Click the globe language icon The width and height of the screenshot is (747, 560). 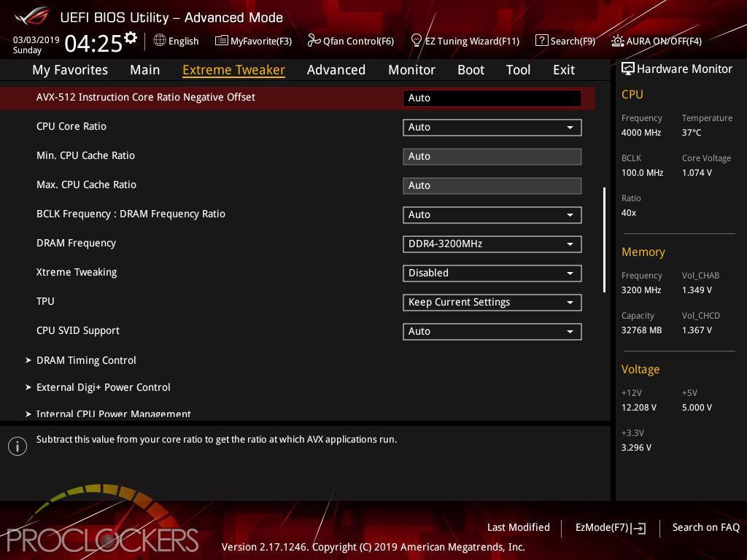pyautogui.click(x=160, y=41)
